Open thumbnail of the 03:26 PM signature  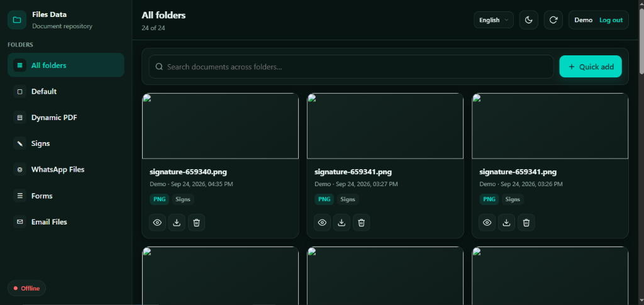point(550,126)
